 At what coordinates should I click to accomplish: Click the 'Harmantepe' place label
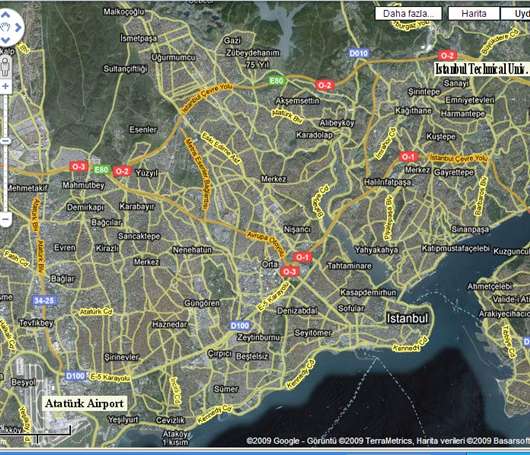[x=463, y=114]
